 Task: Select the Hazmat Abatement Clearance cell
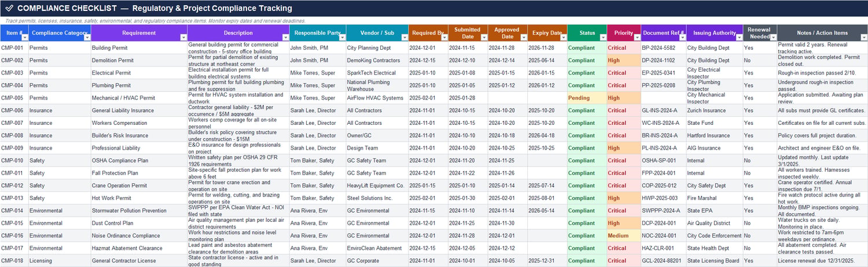coord(139,249)
